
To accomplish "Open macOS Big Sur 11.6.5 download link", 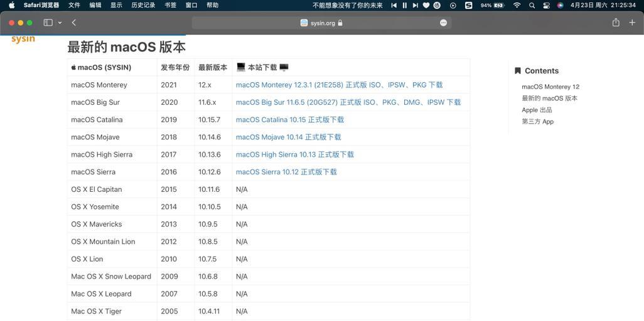I will (348, 102).
